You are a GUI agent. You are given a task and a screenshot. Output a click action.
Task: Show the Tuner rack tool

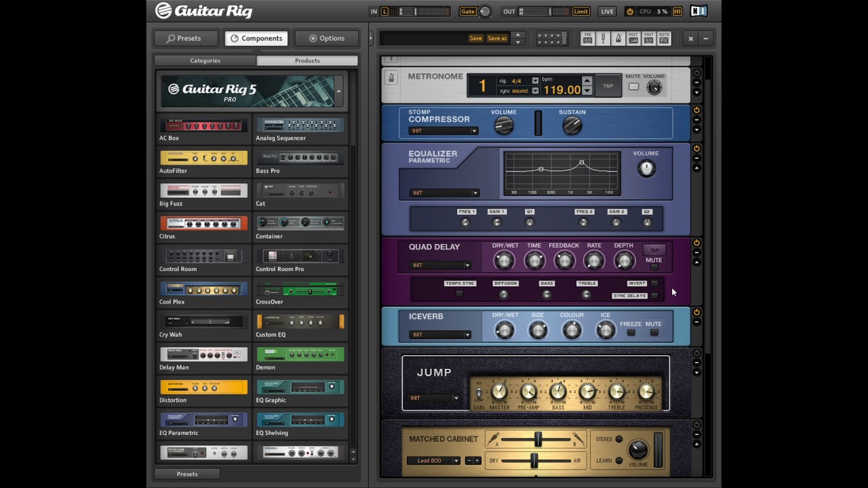coord(603,39)
